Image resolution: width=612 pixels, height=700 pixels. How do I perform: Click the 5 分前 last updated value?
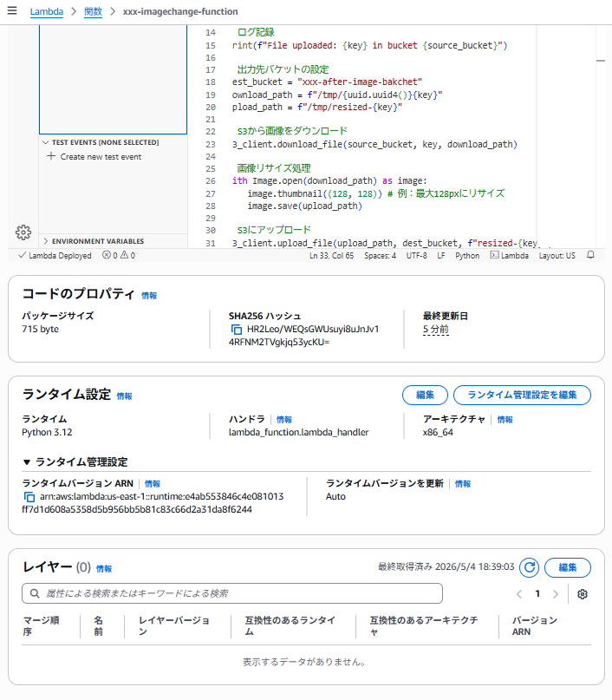(436, 330)
